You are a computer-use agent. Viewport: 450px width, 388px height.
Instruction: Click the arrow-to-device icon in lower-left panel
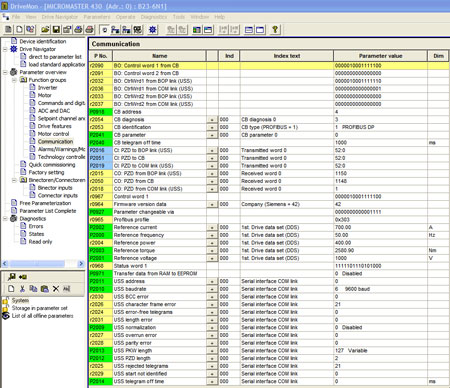pyautogui.click(x=23, y=277)
